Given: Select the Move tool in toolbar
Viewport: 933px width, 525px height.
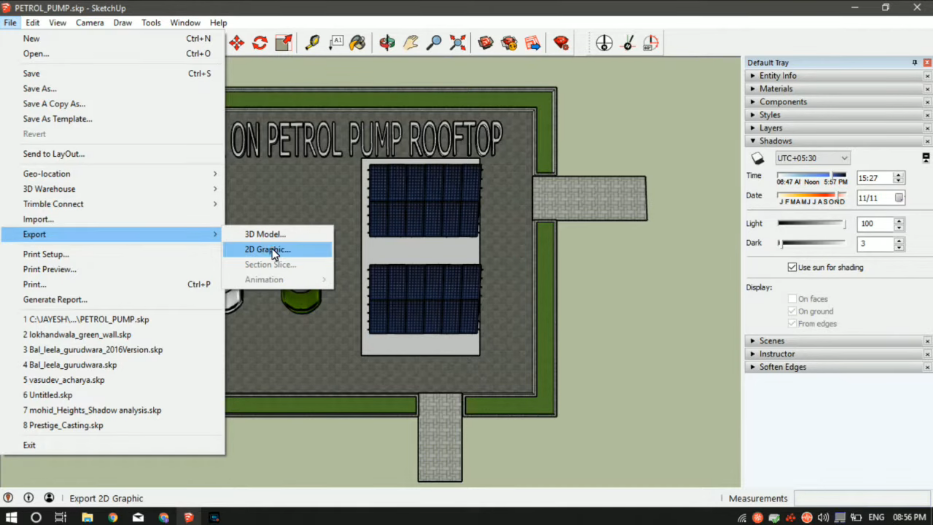Looking at the screenshot, I should click(x=237, y=43).
